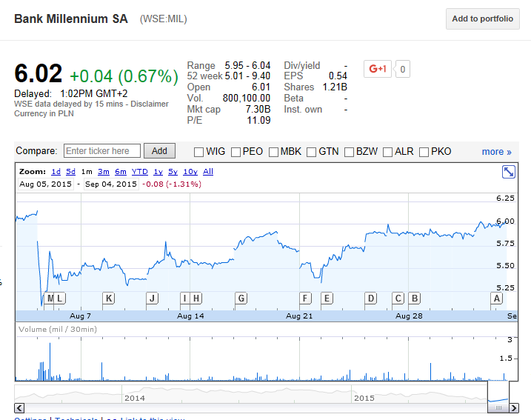Open news marker K on chart
531x420 pixels.
point(109,299)
